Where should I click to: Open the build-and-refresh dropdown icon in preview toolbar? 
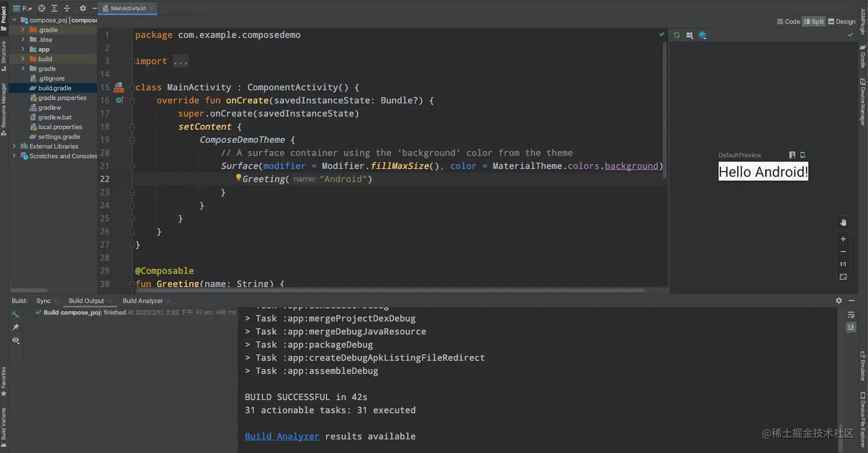point(689,35)
